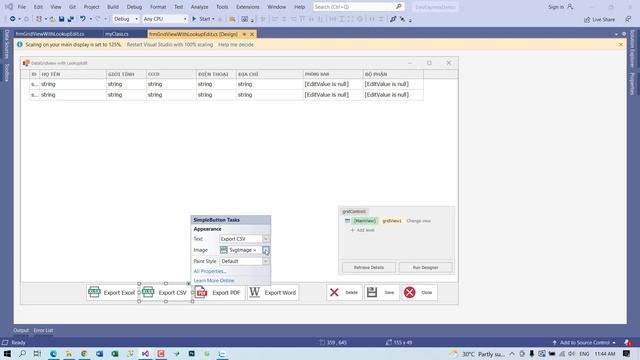This screenshot has height=360, width=640.
Task: Click Change view link
Action: pos(418,221)
